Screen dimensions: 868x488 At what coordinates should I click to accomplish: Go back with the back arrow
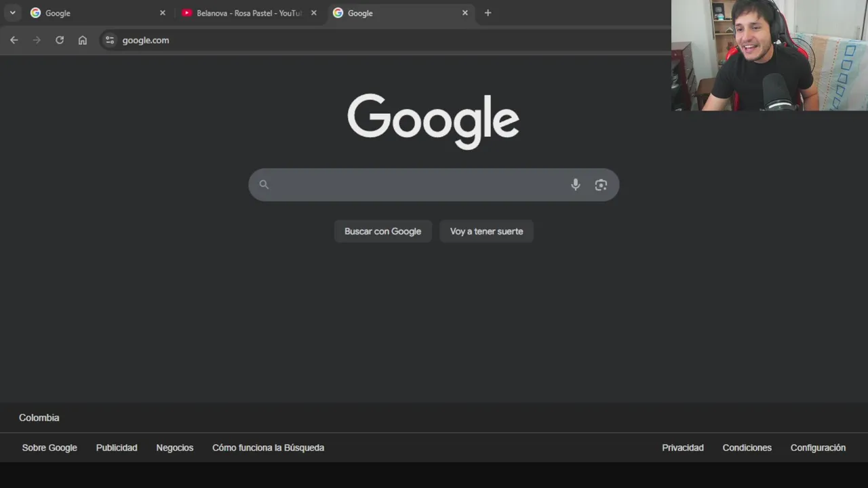click(x=14, y=40)
